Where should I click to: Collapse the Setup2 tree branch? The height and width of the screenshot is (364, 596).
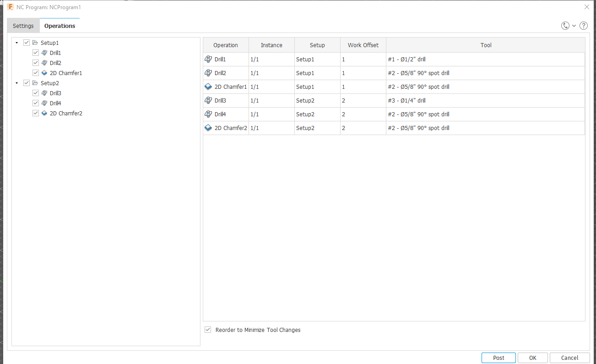[x=16, y=83]
